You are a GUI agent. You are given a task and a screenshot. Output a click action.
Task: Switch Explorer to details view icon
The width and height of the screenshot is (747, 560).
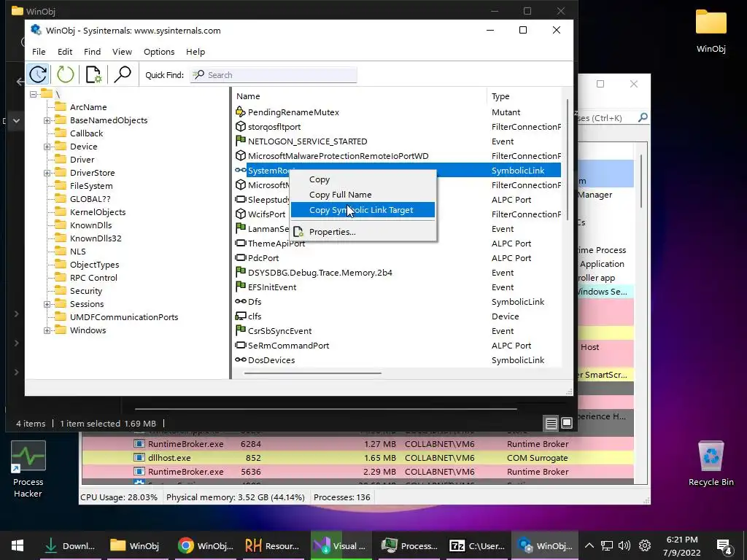551,424
